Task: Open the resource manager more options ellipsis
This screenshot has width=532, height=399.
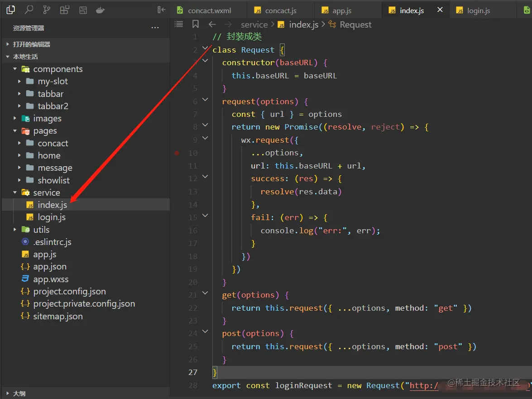Action: click(155, 28)
